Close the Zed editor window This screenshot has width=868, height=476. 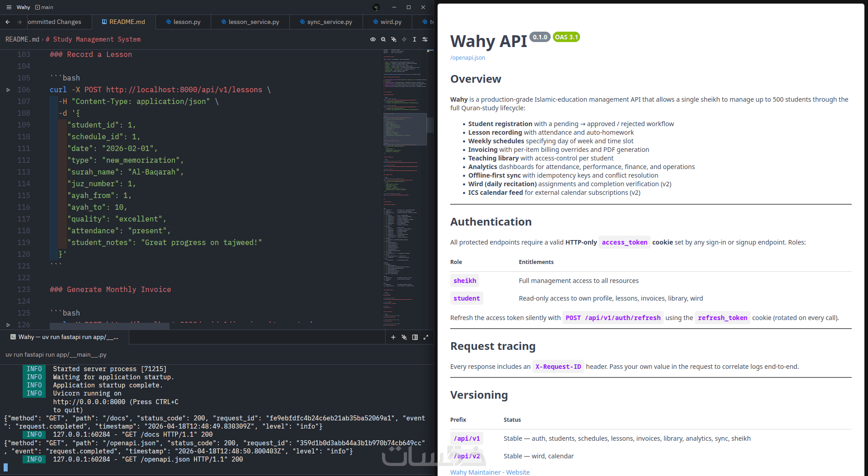(423, 7)
